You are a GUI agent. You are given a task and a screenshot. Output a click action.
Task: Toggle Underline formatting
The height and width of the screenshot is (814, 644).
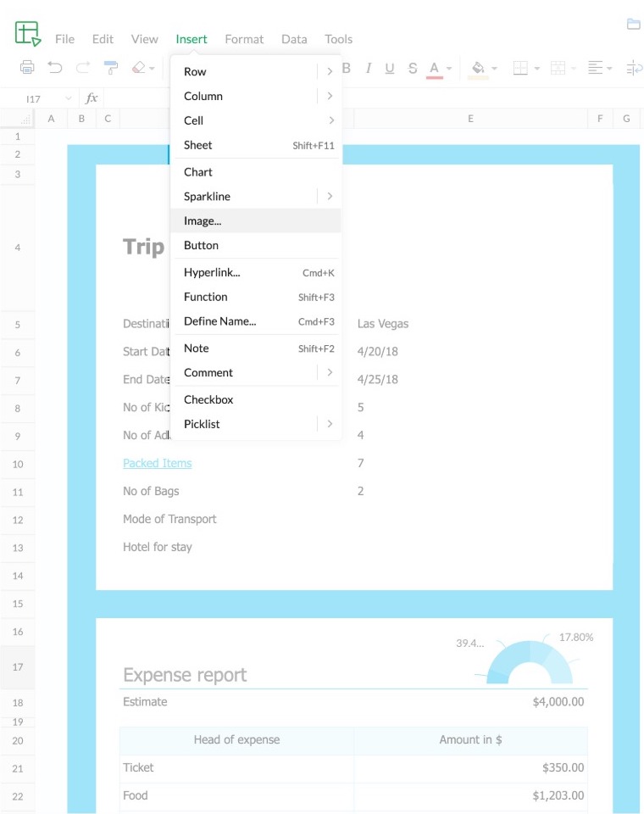click(x=390, y=68)
